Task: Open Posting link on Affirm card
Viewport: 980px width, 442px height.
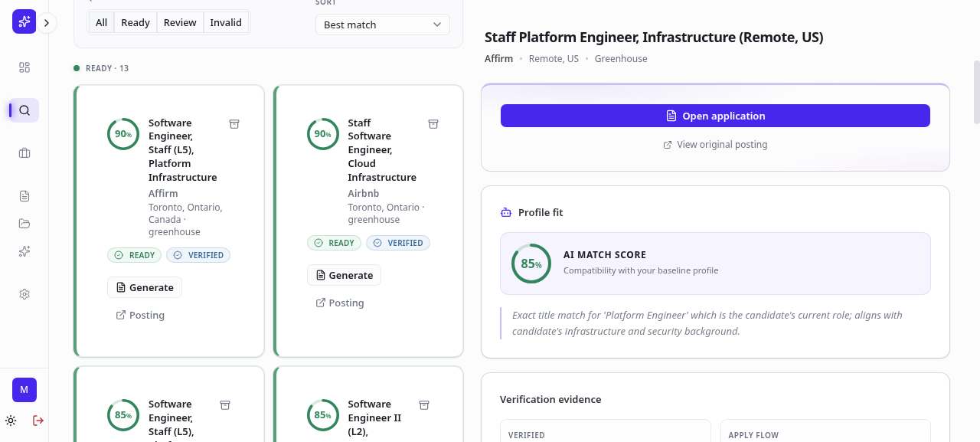Action: 140,315
